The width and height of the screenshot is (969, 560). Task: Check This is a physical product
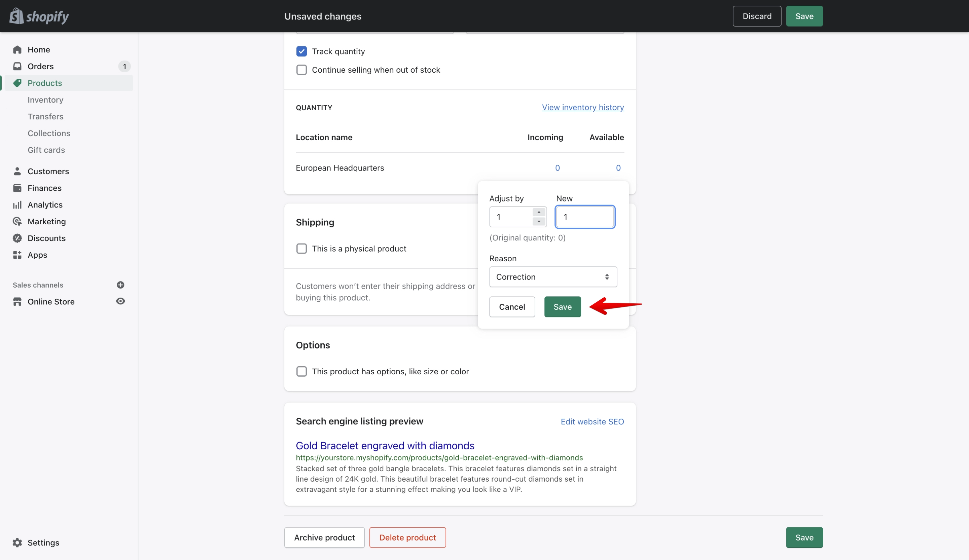(301, 248)
